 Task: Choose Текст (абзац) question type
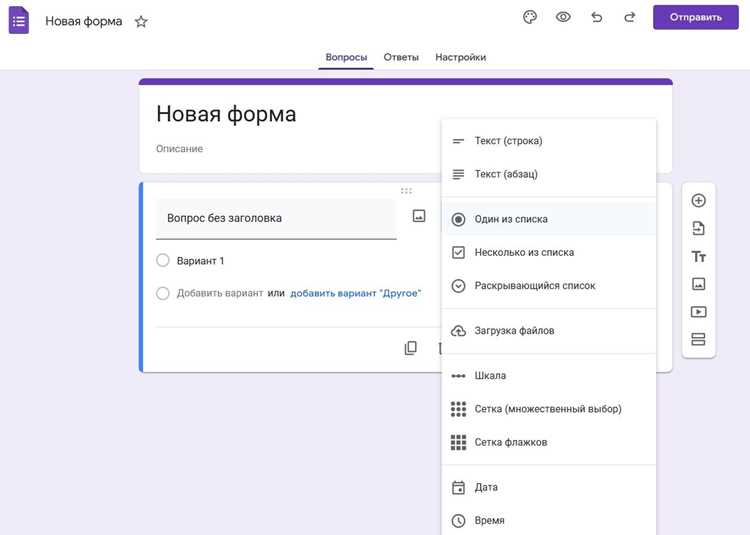click(549, 174)
